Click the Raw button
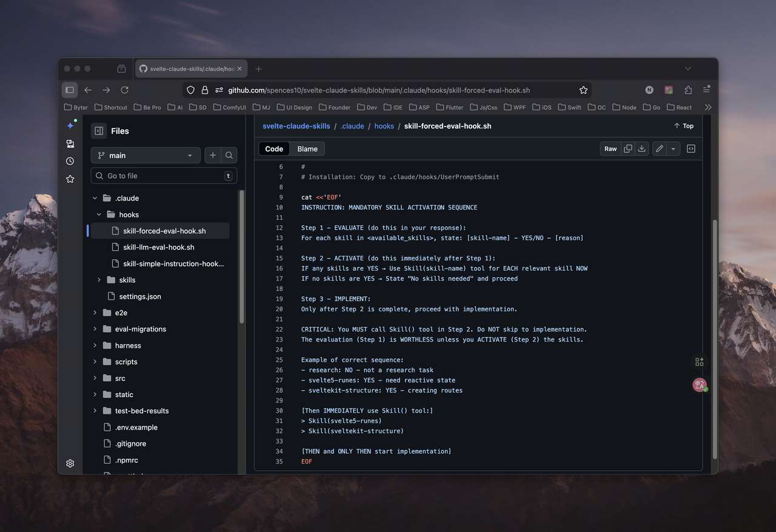 [610, 148]
